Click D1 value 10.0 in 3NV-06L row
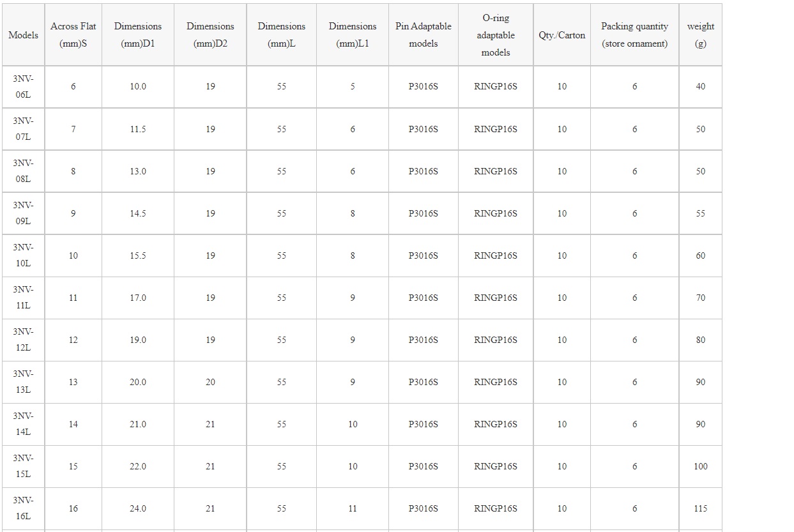 138,86
